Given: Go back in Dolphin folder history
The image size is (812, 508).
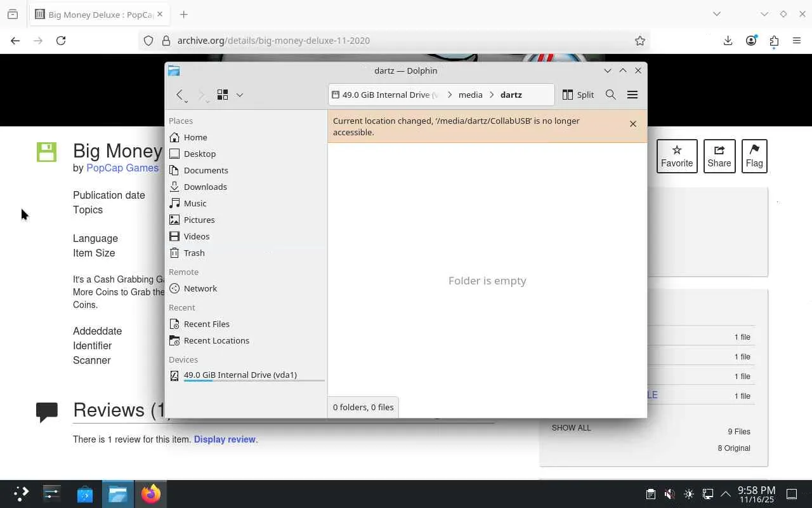Looking at the screenshot, I should click(x=181, y=95).
